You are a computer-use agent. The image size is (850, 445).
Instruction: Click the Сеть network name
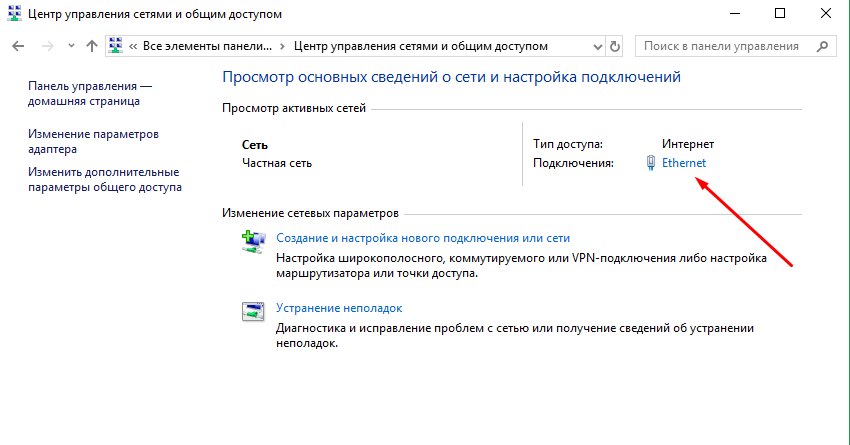[x=255, y=145]
